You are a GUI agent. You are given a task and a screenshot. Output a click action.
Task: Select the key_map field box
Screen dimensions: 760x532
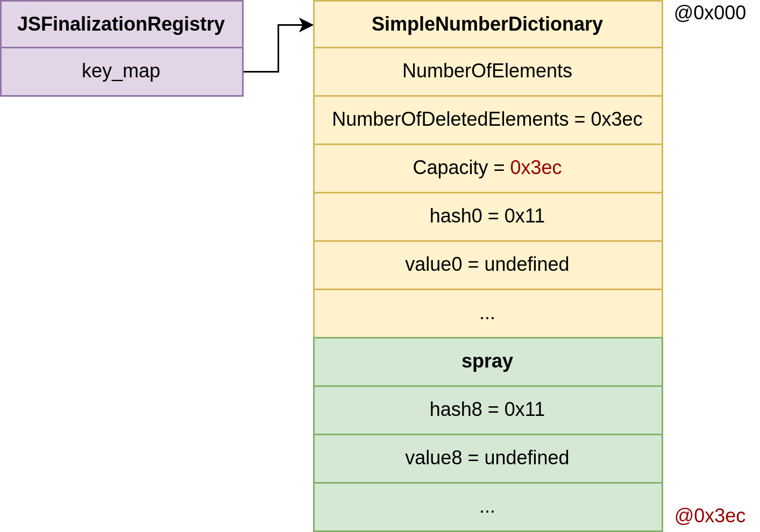pos(122,71)
